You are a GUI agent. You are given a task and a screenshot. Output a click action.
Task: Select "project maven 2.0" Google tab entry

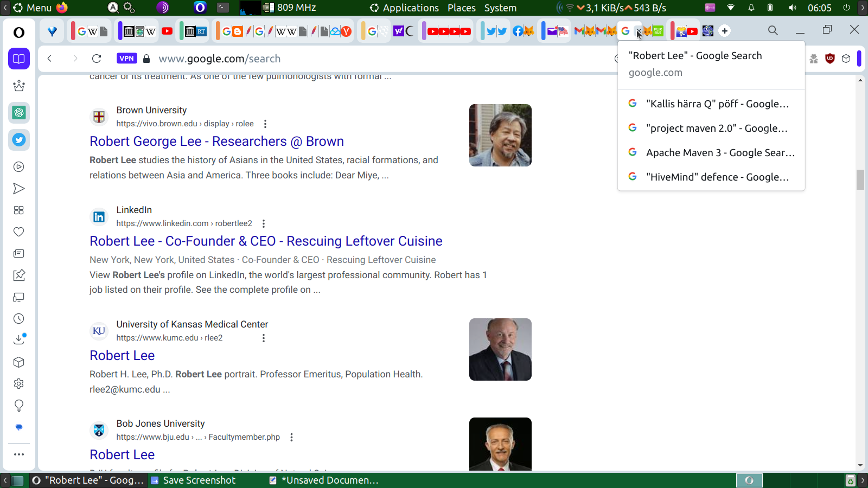(711, 128)
